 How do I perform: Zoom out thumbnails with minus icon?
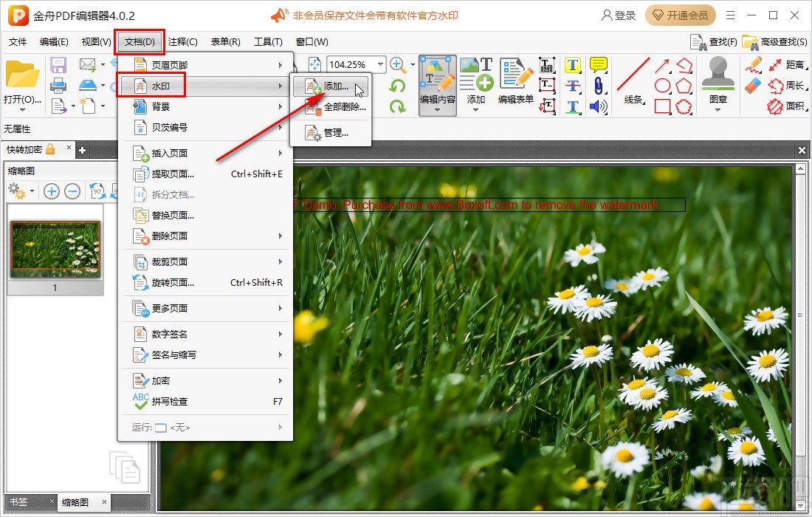pos(72,192)
